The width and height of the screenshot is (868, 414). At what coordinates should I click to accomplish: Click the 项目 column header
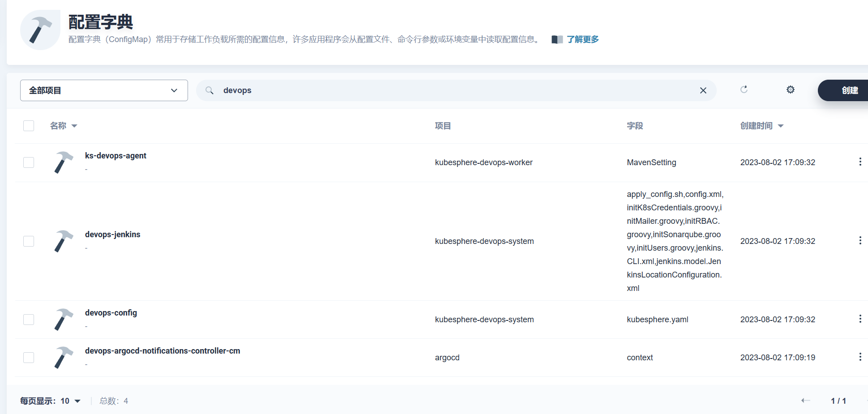point(443,126)
